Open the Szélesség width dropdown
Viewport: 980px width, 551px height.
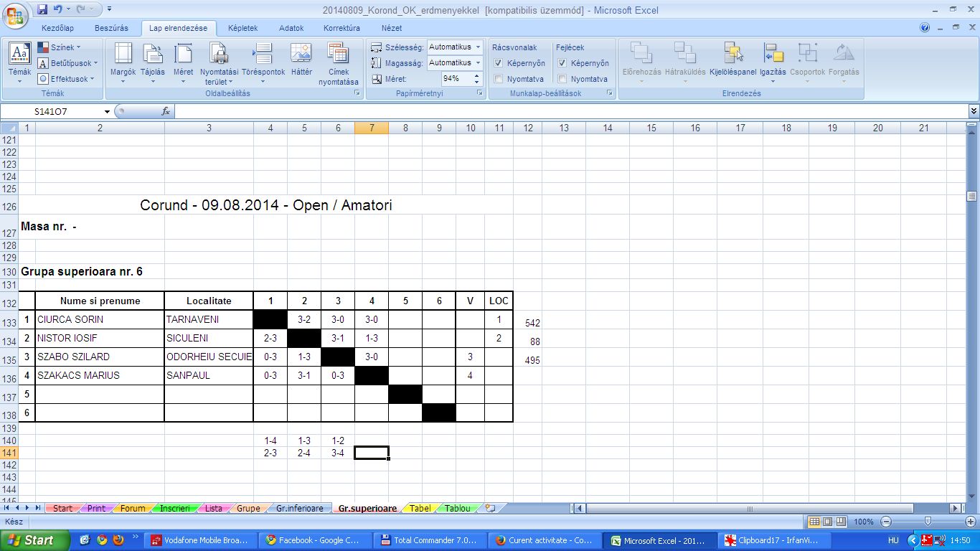pyautogui.click(x=477, y=47)
